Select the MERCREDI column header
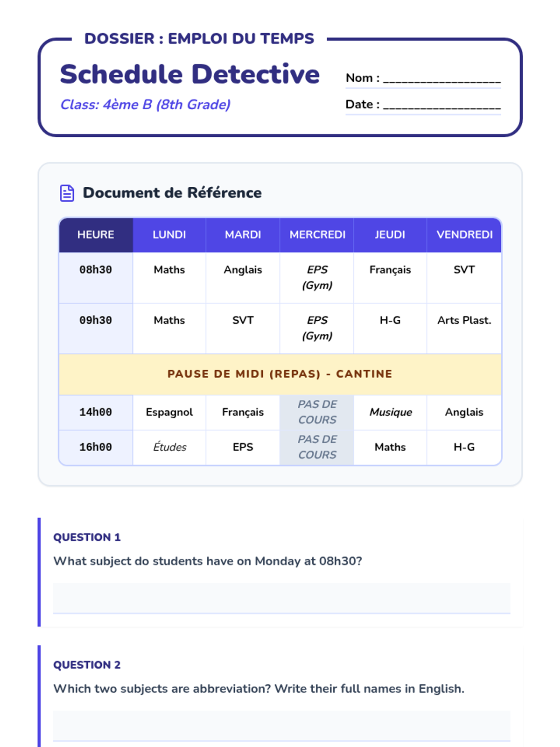The height and width of the screenshot is (747, 560). pos(317,235)
